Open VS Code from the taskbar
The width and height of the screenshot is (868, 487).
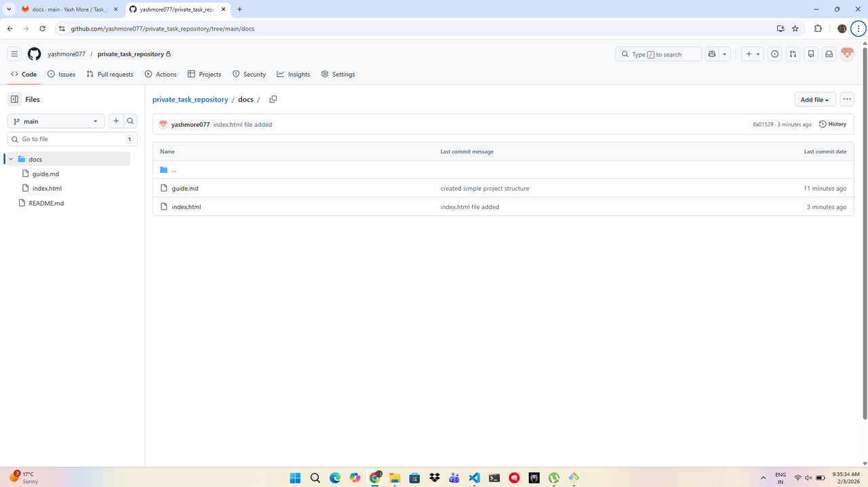tap(474, 478)
